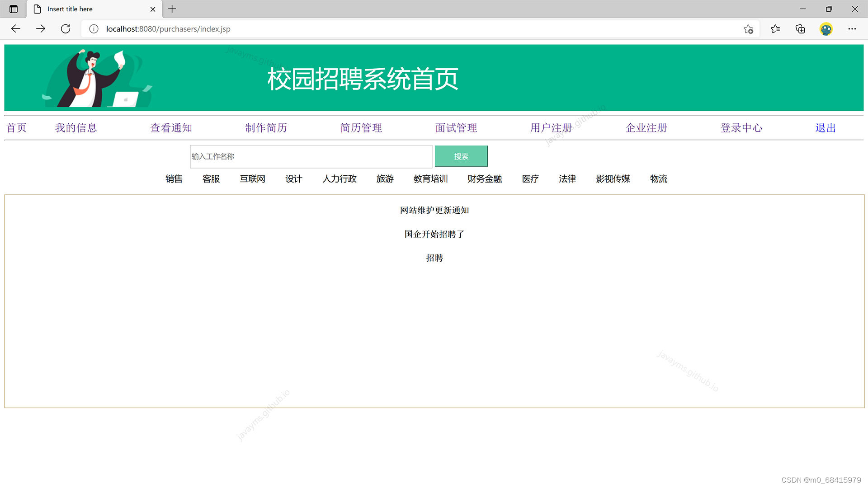868x488 pixels.
Task: Click the forward navigation arrow
Action: tap(41, 28)
